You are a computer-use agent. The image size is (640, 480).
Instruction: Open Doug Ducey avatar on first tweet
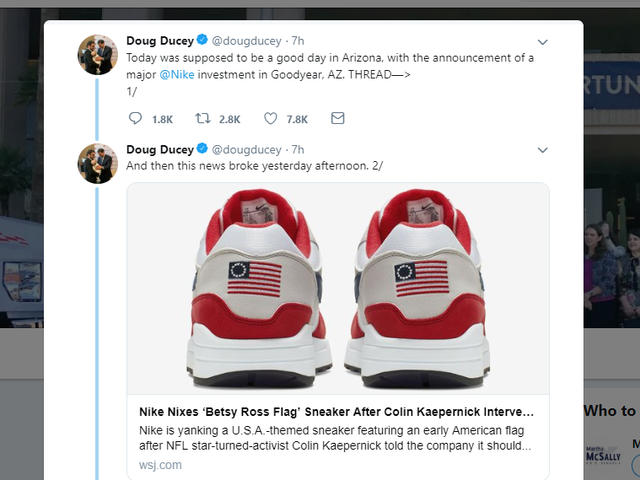pos(98,54)
